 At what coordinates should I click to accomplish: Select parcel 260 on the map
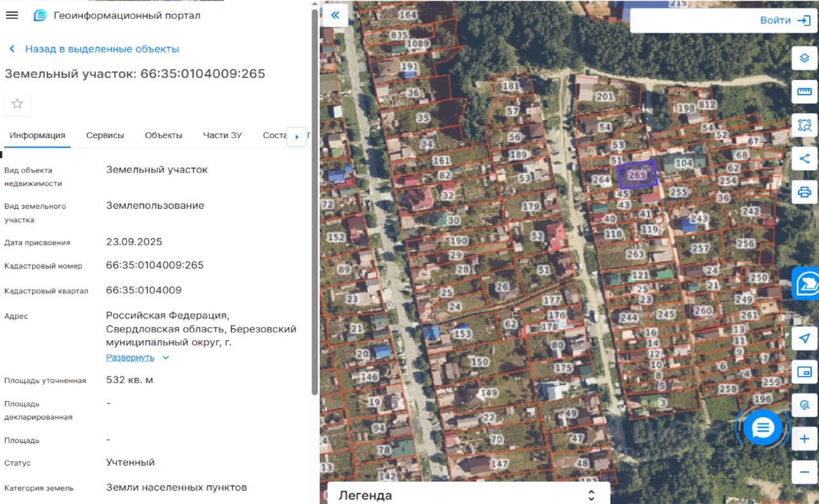coord(703,311)
